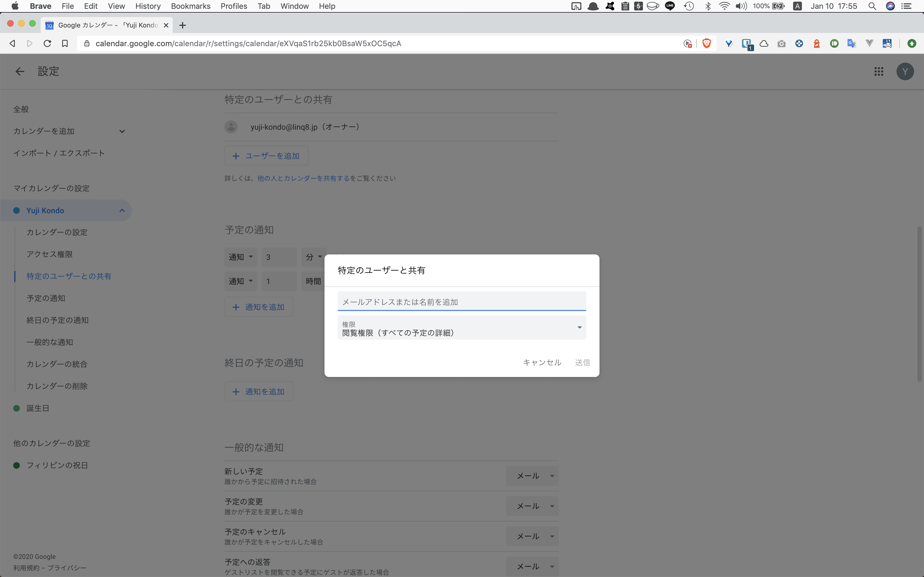
Task: Click the back arrow next to 設定
Action: [20, 71]
